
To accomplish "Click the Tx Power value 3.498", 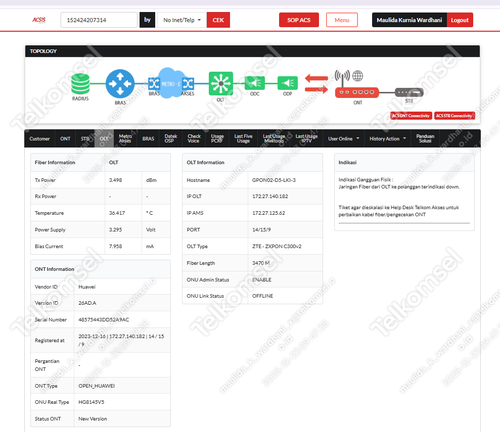I will [116, 180].
